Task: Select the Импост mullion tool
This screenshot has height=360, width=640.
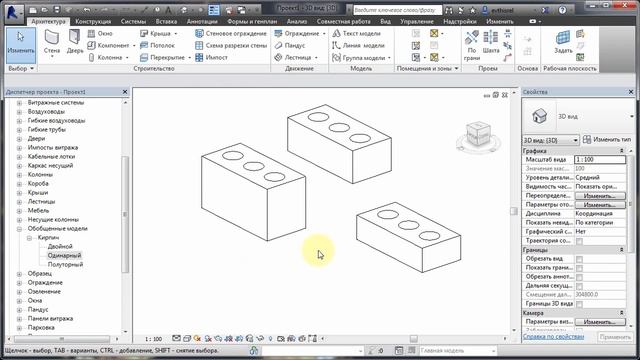Action: [211, 58]
